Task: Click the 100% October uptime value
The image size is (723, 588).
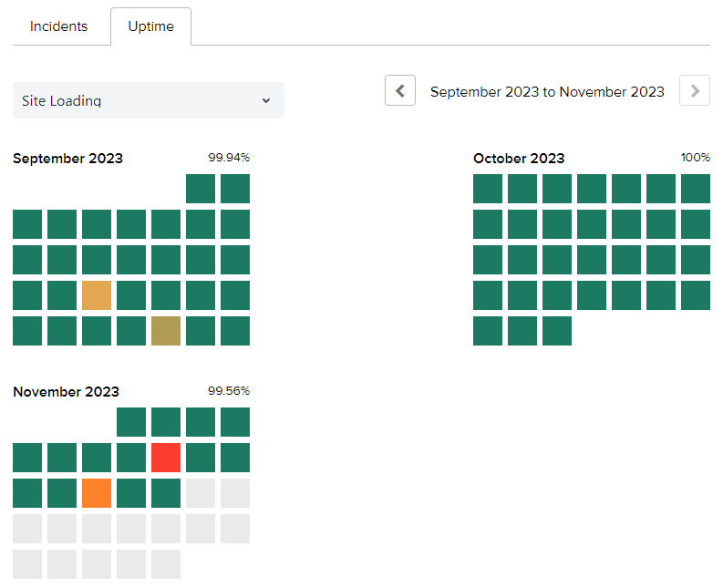Action: pos(696,158)
